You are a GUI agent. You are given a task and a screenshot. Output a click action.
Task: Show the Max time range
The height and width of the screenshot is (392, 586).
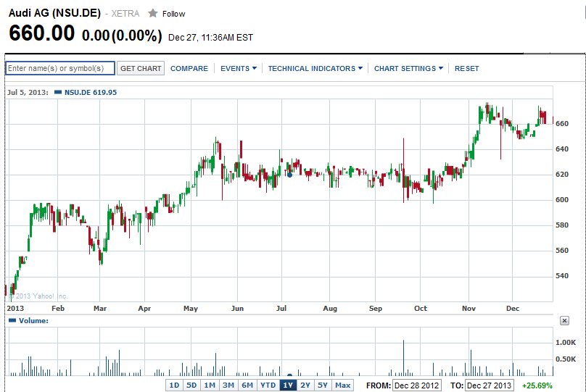[x=343, y=385]
